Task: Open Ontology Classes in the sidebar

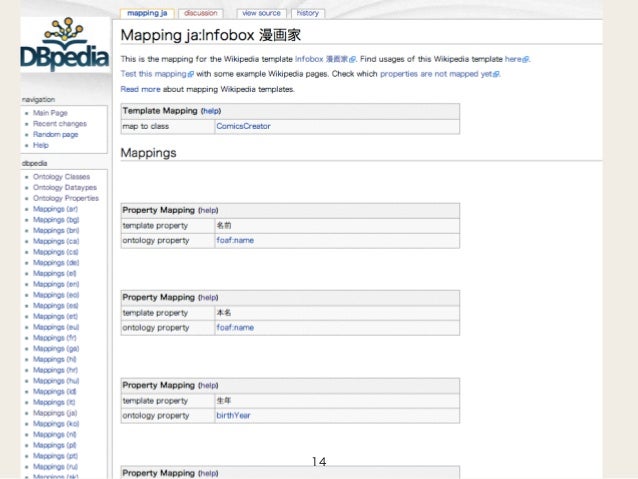Action: click(61, 177)
